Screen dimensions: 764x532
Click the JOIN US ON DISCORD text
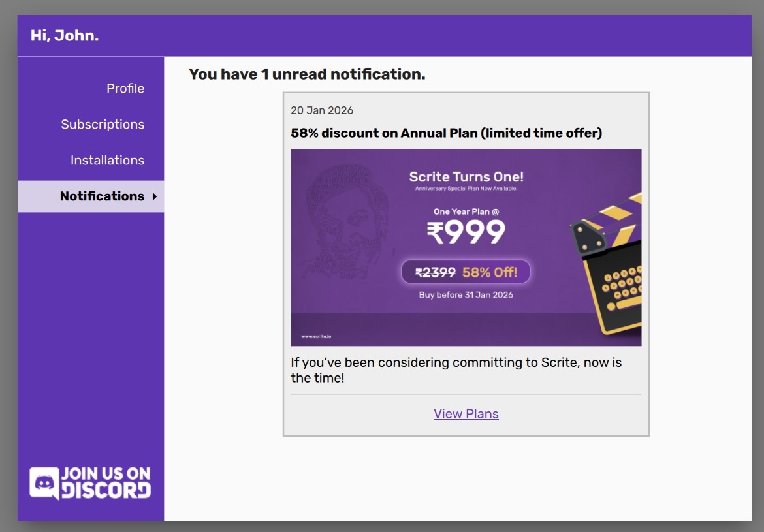pyautogui.click(x=106, y=482)
